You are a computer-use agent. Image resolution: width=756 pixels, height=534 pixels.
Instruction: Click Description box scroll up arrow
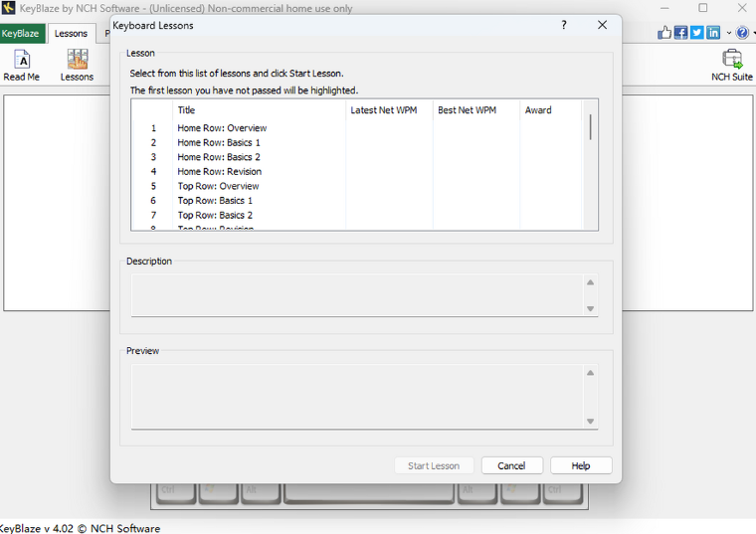pos(590,282)
